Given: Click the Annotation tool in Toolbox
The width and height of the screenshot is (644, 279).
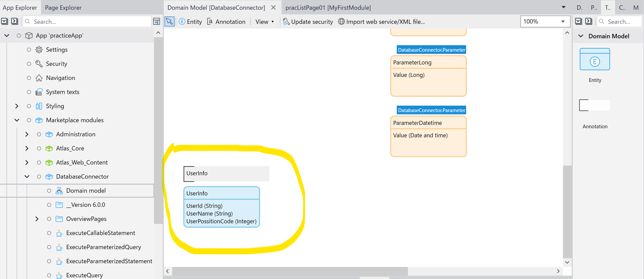Looking at the screenshot, I should pyautogui.click(x=595, y=114).
